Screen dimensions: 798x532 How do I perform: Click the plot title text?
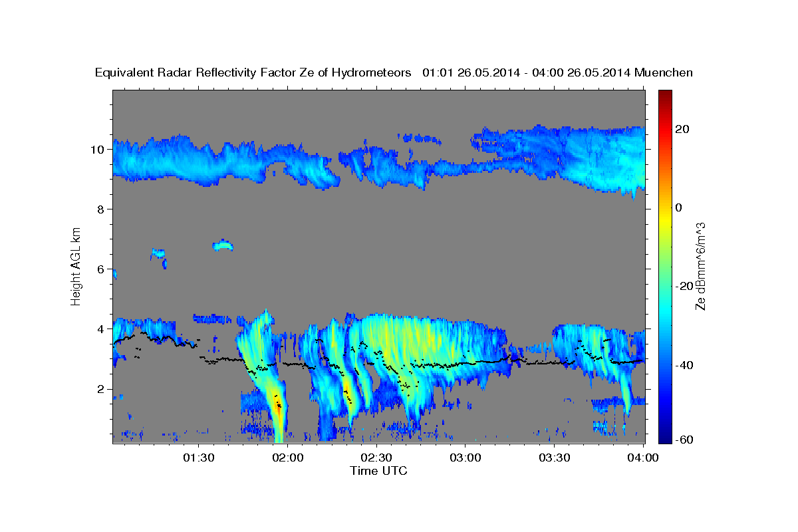coord(394,72)
